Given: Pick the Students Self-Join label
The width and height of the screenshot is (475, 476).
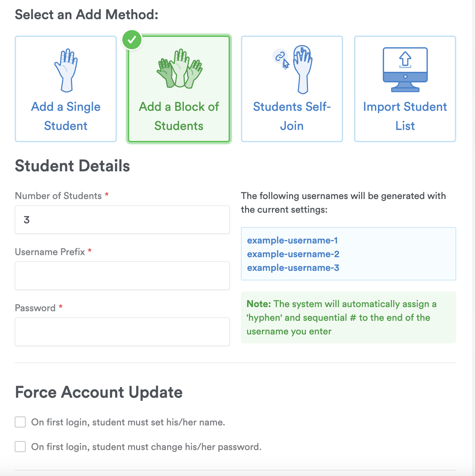Looking at the screenshot, I should coord(292,116).
